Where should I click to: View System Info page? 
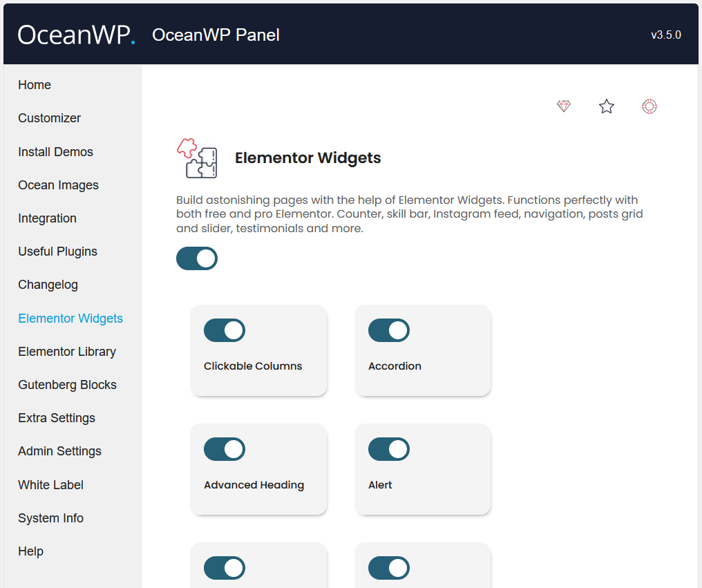(x=50, y=518)
